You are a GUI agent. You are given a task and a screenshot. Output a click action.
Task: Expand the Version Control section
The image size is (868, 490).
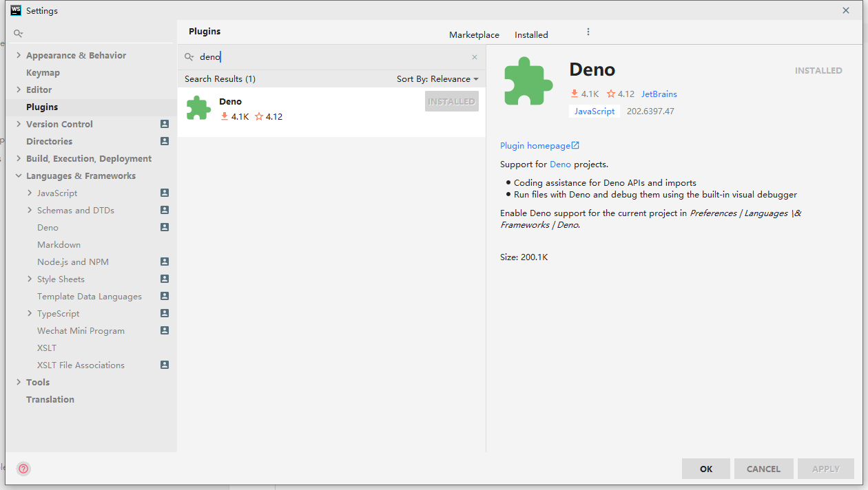[x=19, y=124]
